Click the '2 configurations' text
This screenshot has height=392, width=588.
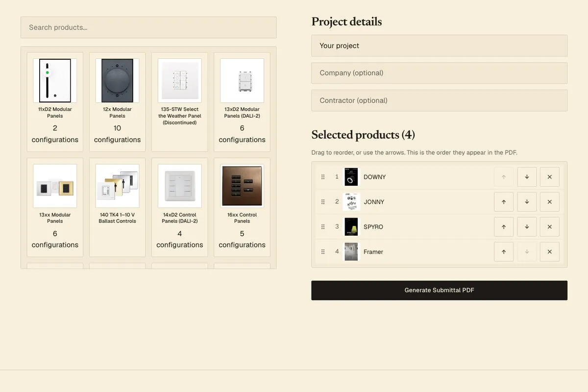[x=55, y=134]
